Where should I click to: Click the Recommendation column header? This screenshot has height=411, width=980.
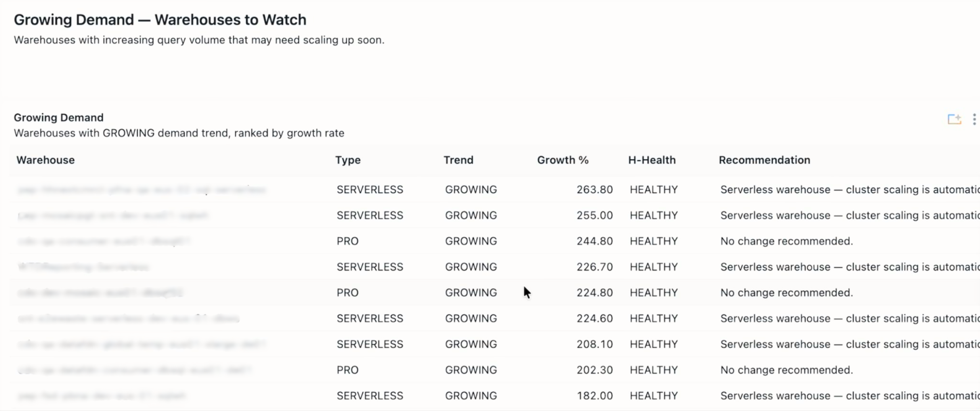(x=764, y=160)
